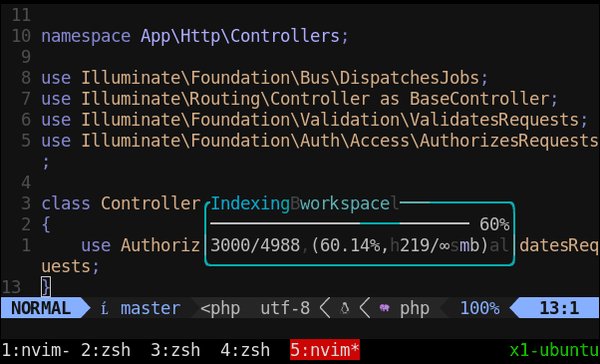Switch to tmux window 2:zsh
600x364 pixels.
tap(106, 350)
